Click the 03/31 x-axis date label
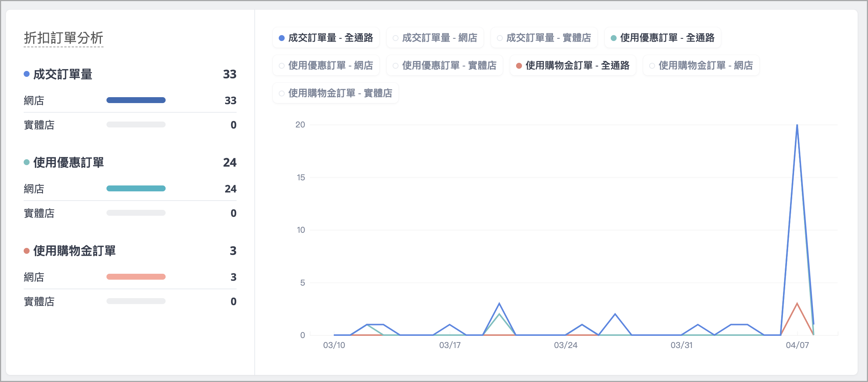The width and height of the screenshot is (868, 382). pyautogui.click(x=682, y=345)
